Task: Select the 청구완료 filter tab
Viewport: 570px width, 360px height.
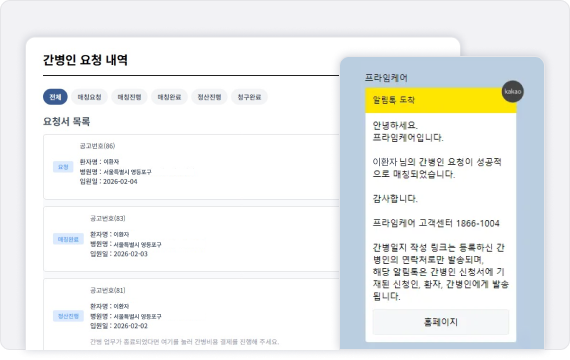Action: coord(249,97)
